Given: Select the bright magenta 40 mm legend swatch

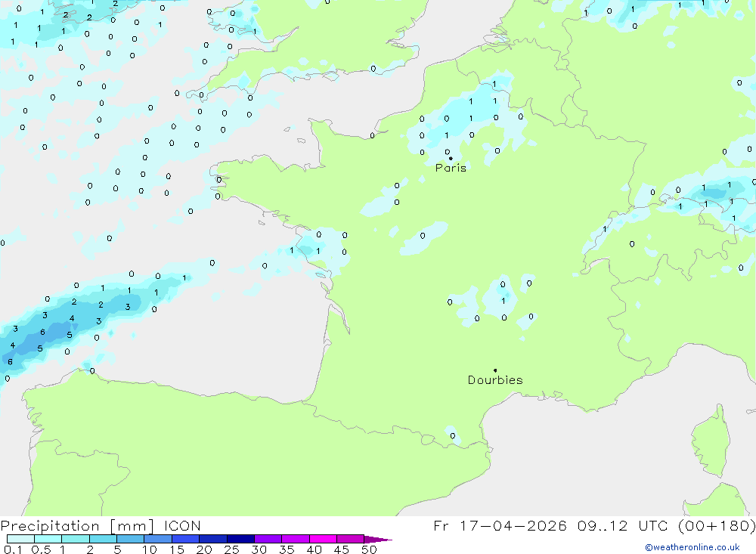Looking at the screenshot, I should point(323,539).
